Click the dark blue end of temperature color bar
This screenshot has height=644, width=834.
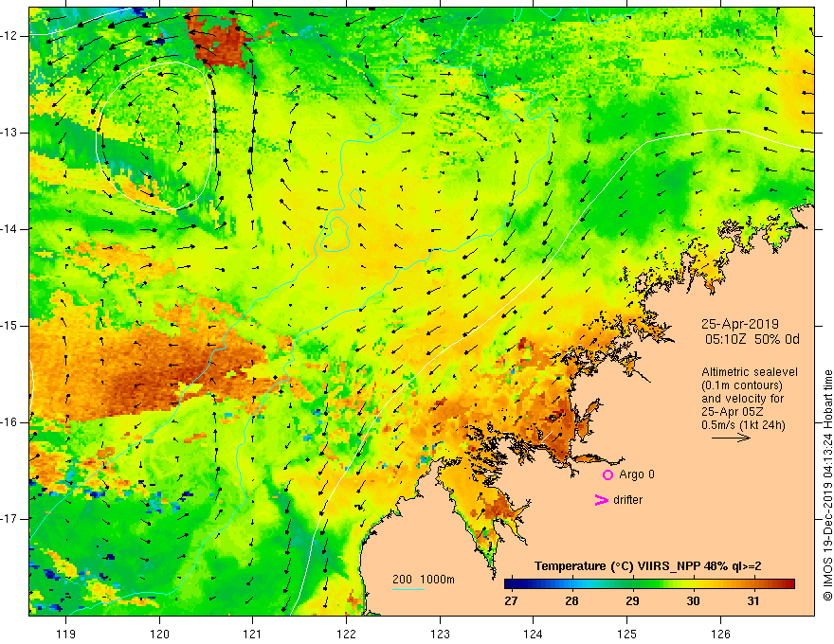tap(510, 584)
